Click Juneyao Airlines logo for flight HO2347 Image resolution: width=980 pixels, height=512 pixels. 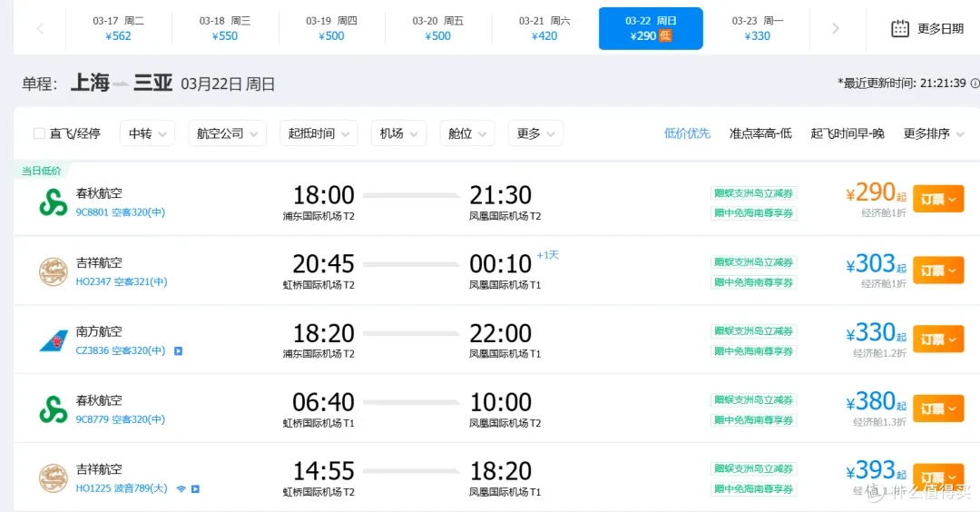click(x=54, y=272)
